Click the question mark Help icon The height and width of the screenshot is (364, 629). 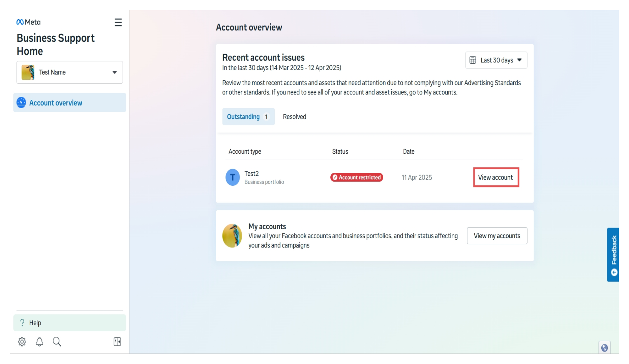[x=22, y=323]
